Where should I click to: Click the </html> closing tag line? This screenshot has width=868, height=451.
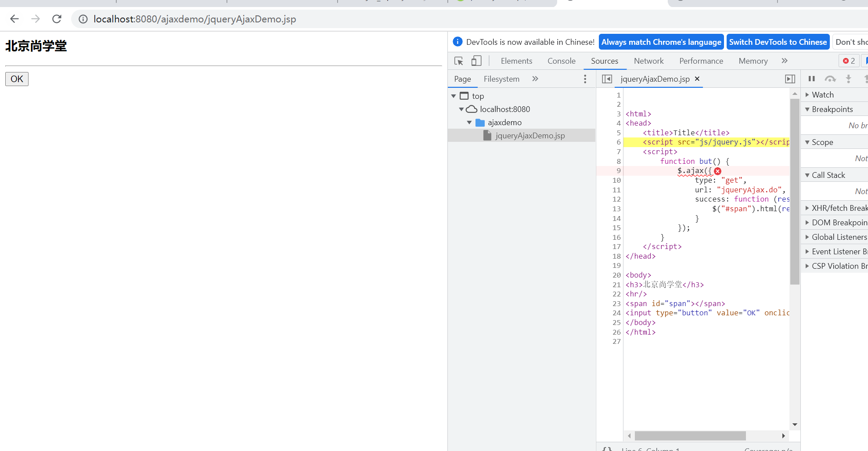click(x=641, y=332)
